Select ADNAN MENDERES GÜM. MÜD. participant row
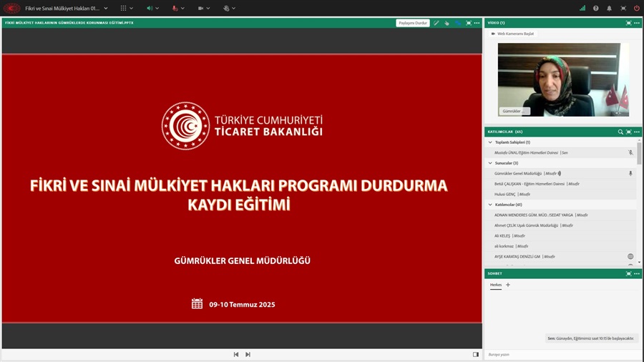The image size is (644, 362). click(x=560, y=215)
